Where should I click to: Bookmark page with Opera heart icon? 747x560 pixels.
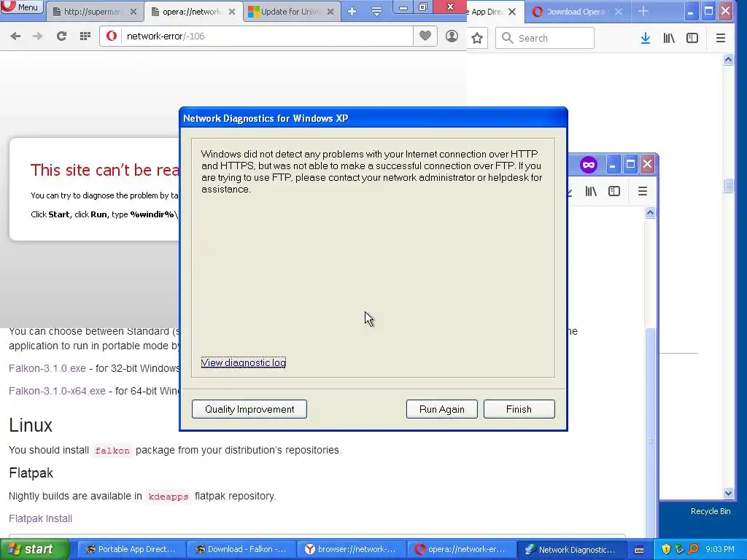[425, 36]
